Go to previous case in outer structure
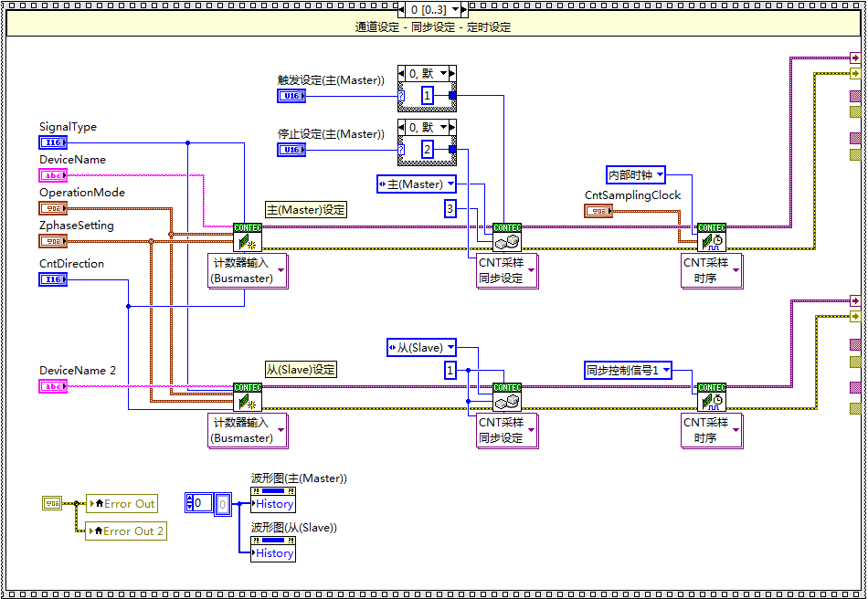 (403, 9)
